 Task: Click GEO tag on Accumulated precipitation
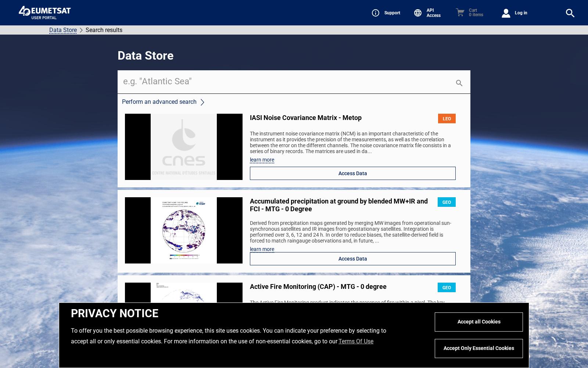point(447,202)
